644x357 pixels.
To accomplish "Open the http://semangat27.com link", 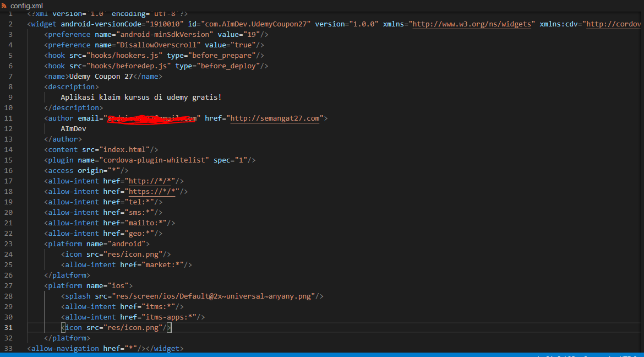I will pos(274,118).
